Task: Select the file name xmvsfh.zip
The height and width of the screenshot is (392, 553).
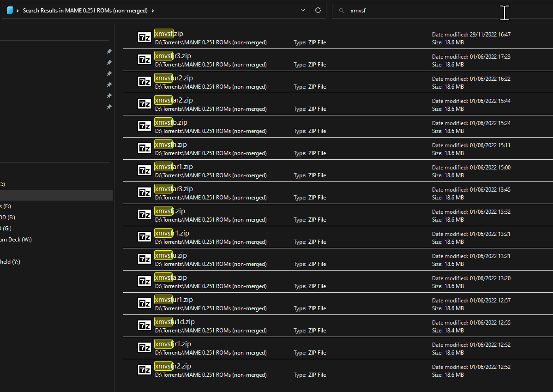Action: point(171,145)
